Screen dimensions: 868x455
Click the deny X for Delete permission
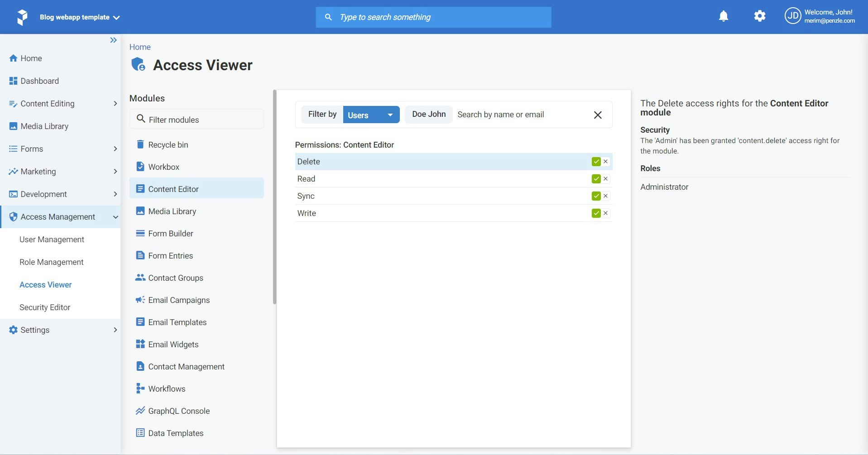click(x=605, y=162)
